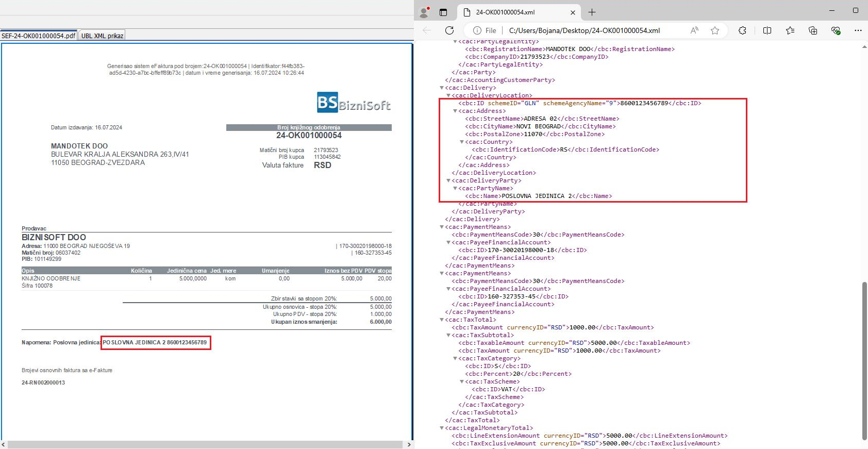Open Settings and more ellipsis menu
This screenshot has height=449, width=868.
(x=858, y=30)
